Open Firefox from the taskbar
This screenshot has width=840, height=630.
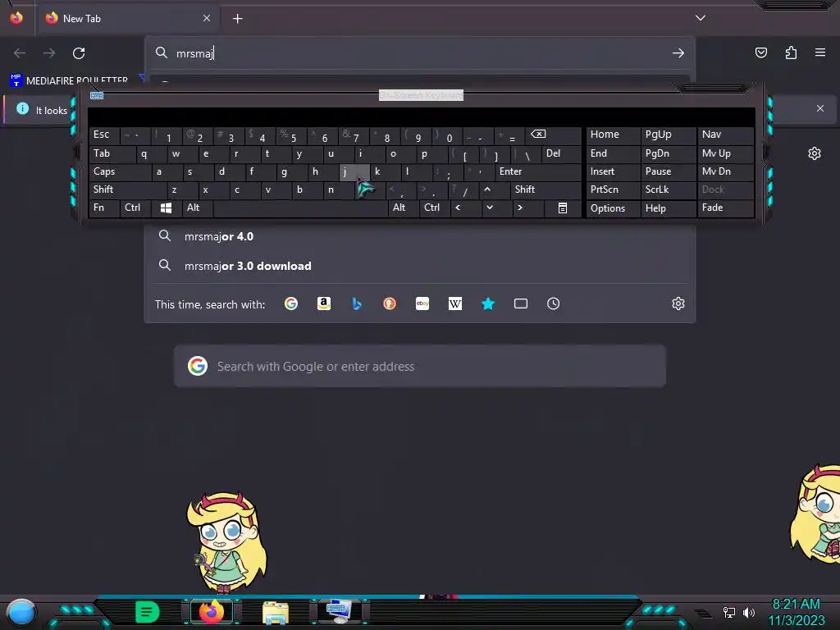[x=211, y=612]
